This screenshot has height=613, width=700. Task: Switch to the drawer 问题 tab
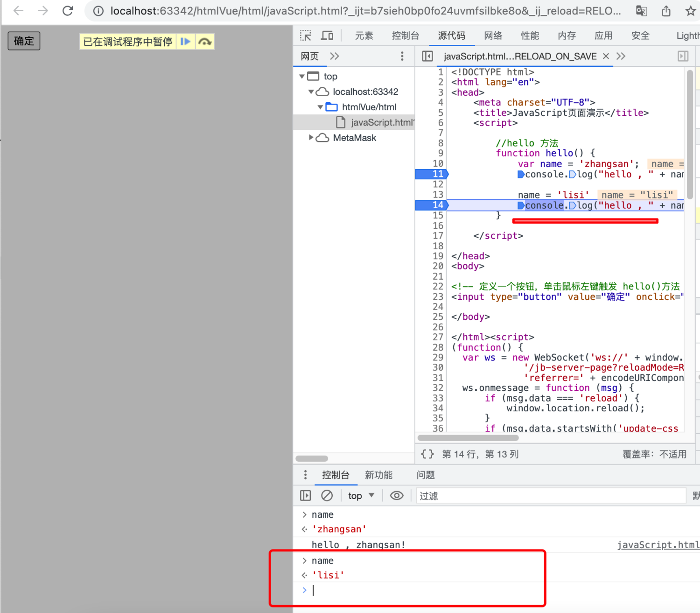pyautogui.click(x=426, y=475)
